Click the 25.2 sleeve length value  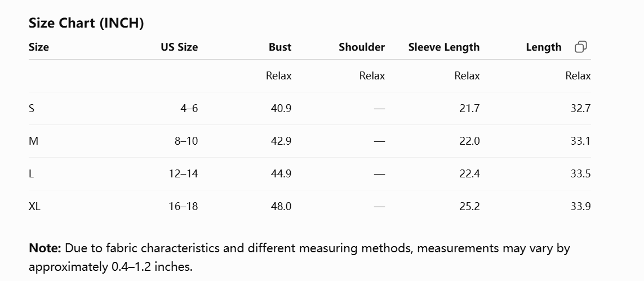(469, 206)
